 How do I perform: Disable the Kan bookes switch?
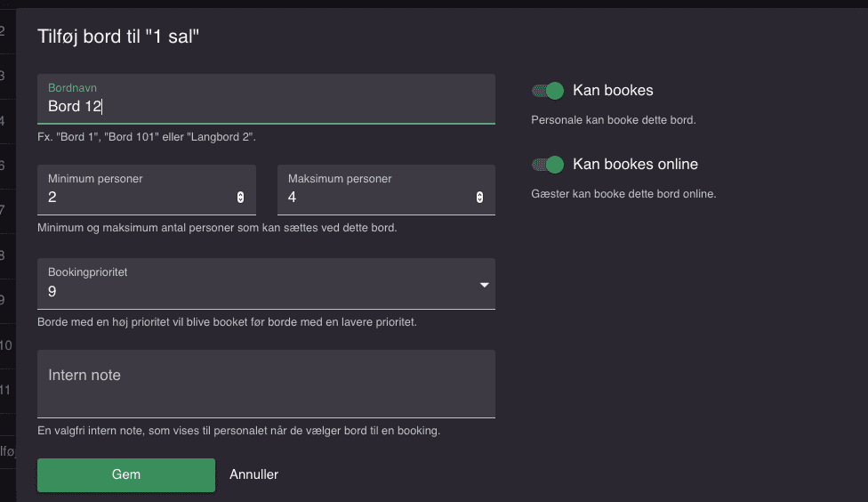pos(548,90)
